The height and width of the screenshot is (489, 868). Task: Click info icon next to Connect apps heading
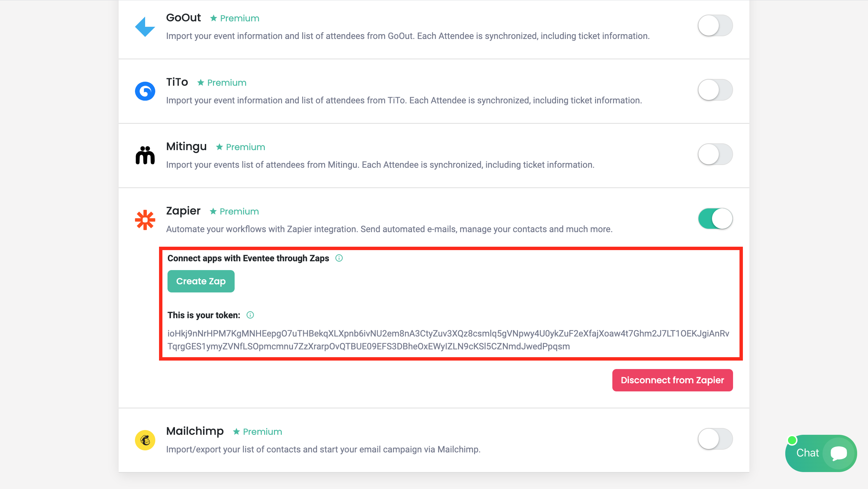(339, 258)
